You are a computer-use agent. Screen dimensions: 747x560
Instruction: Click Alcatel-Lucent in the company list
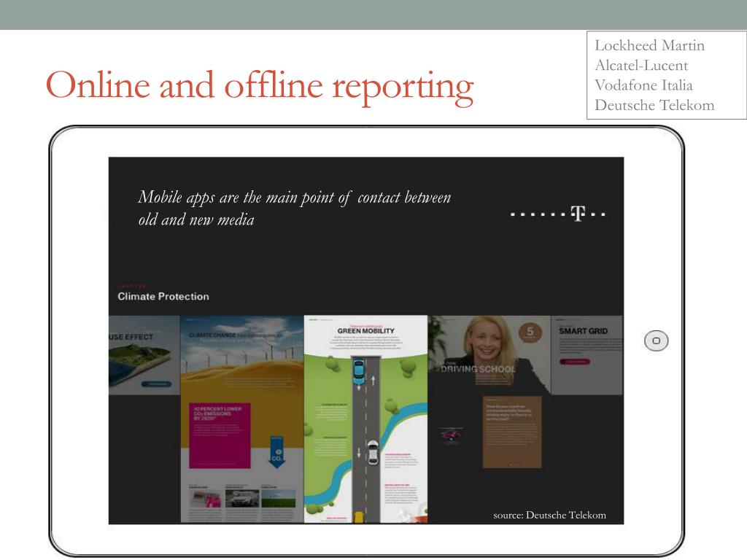641,65
